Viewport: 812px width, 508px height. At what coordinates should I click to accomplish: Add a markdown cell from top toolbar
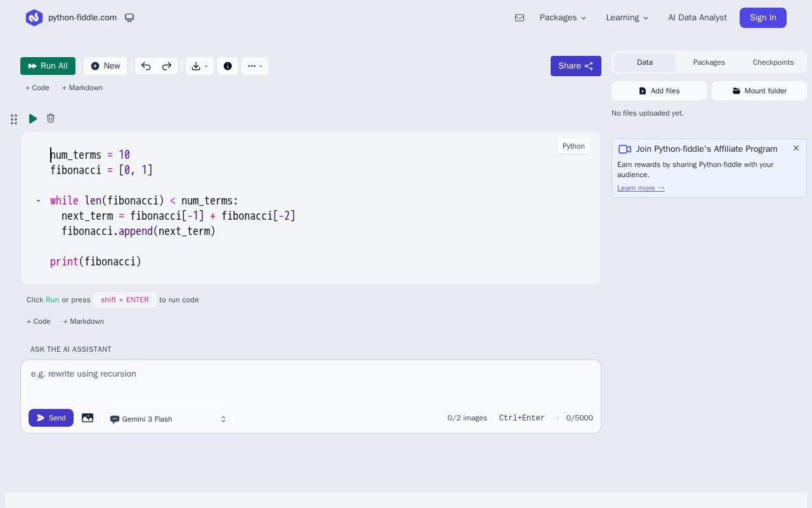[82, 88]
